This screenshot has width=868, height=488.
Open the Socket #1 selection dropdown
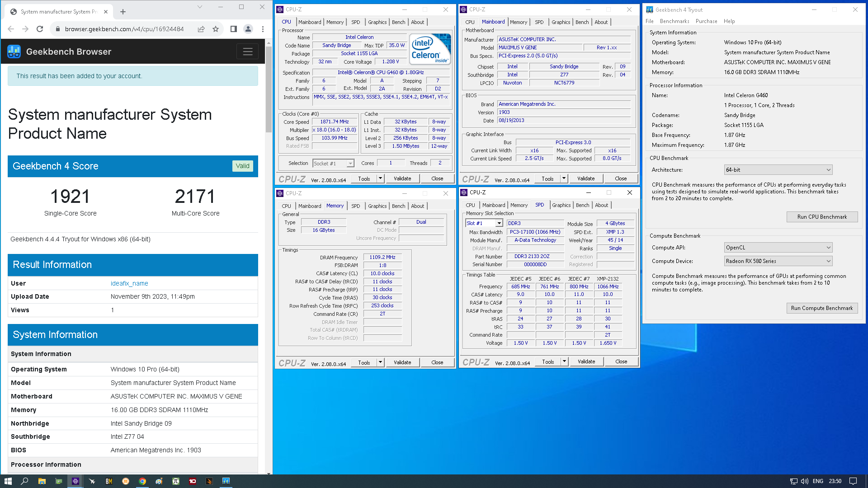(x=334, y=164)
